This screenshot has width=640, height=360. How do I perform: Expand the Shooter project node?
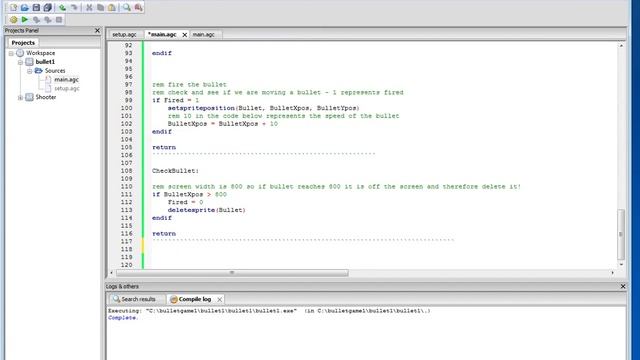(20, 97)
